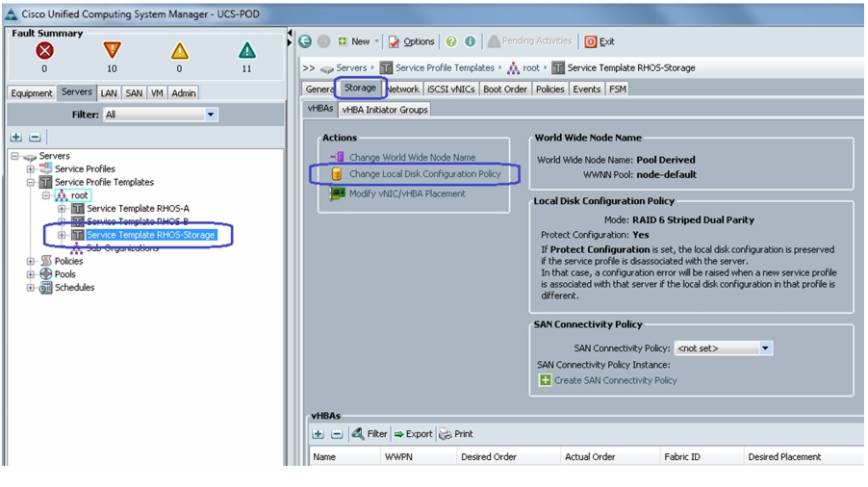Collapse the root organization node

pyautogui.click(x=46, y=195)
